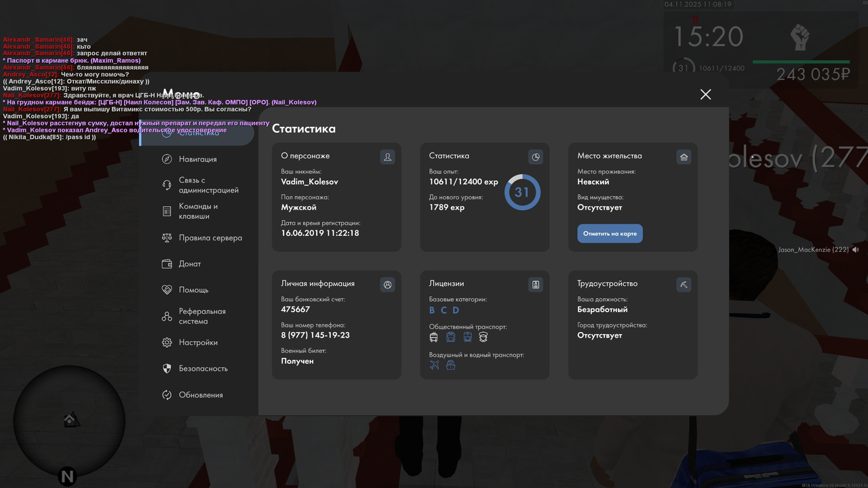This screenshot has height=488, width=868.
Task: Click the speaker icon beside Jason_MacKenzie
Action: coord(856,250)
